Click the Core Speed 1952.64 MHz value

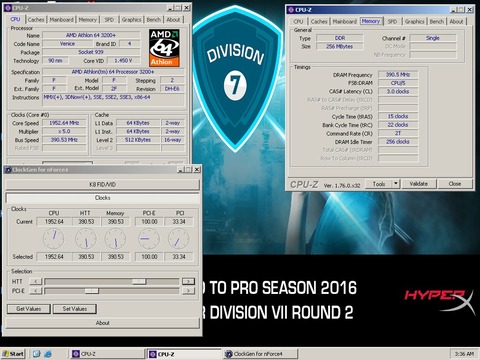click(64, 123)
